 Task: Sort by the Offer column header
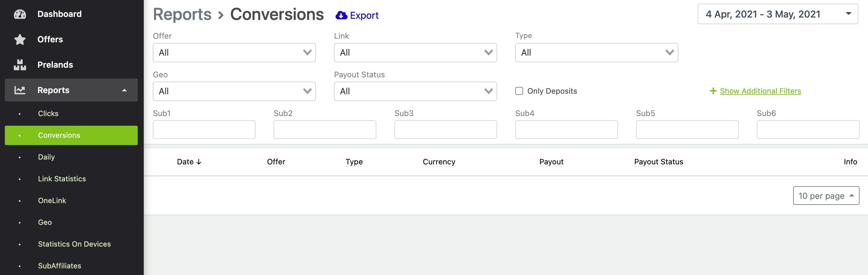pos(276,162)
